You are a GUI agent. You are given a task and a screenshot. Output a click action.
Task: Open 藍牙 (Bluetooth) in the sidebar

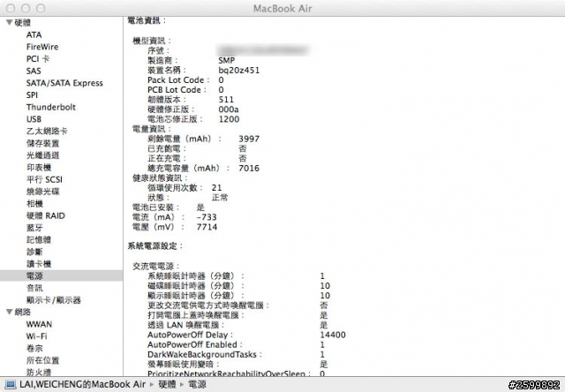click(34, 228)
